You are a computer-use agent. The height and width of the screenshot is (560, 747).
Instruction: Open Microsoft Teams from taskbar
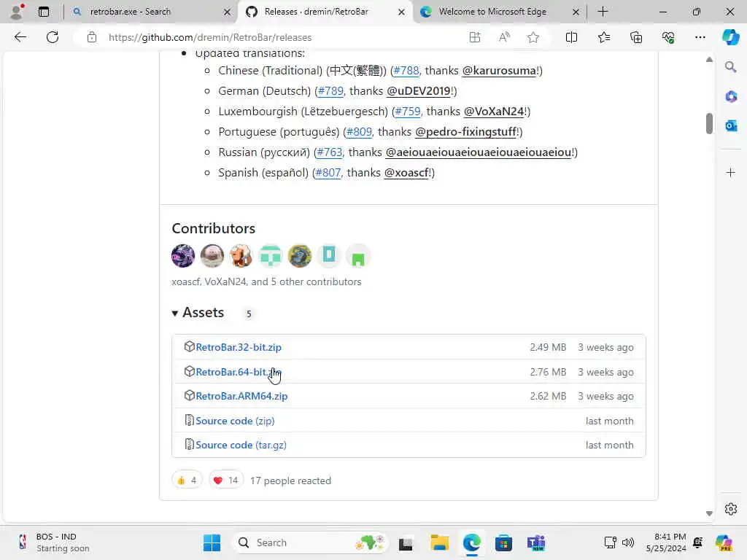point(536,542)
